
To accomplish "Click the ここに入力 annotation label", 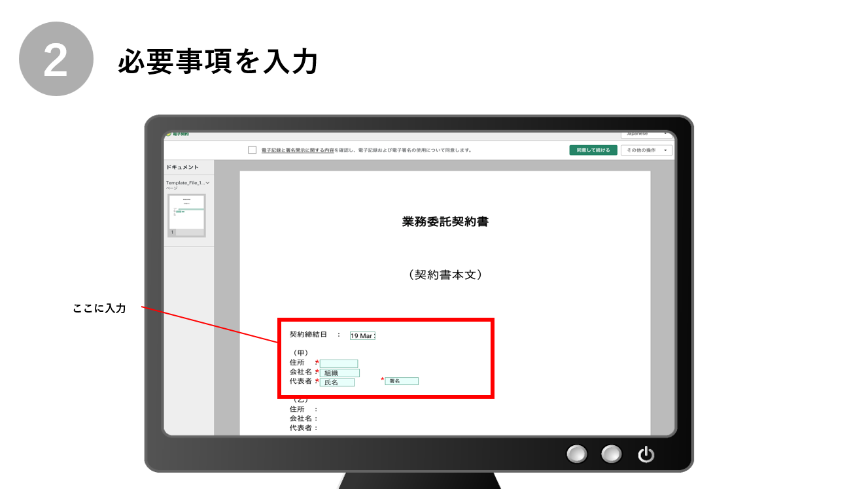I will click(x=99, y=308).
